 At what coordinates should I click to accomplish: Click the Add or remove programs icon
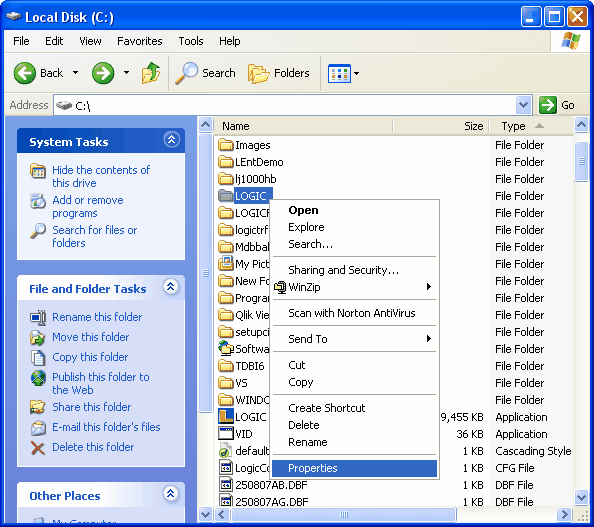[x=38, y=201]
